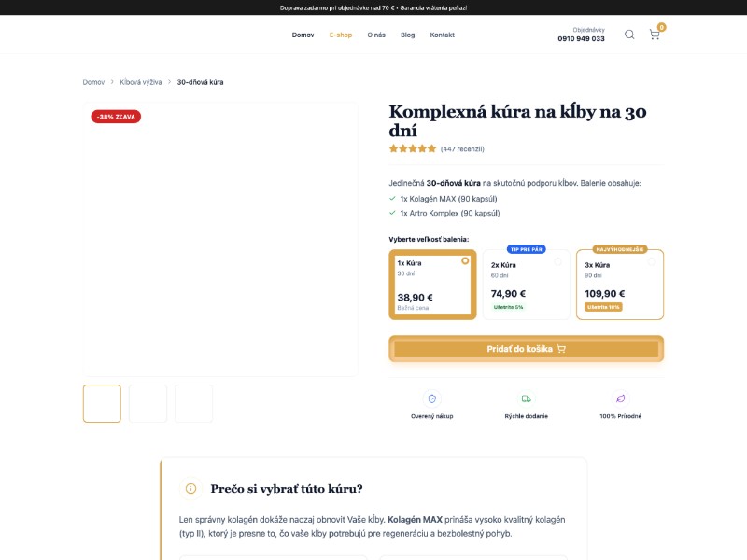
Task: Click the Rýchle dodanie truck icon
Action: coord(526,398)
